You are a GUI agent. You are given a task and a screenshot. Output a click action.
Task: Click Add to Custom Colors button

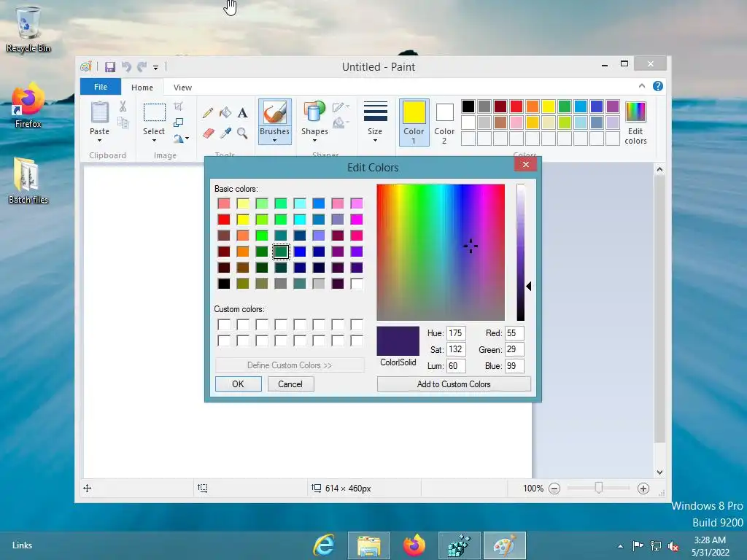454,384
